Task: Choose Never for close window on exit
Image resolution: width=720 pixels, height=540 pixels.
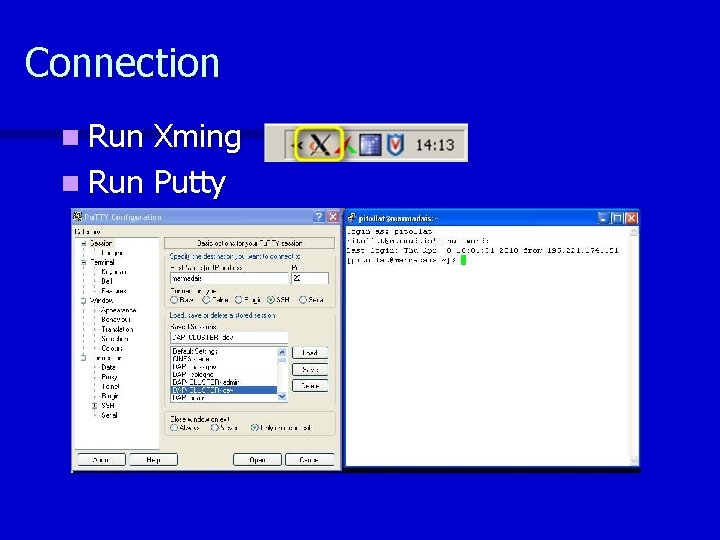Action: click(214, 428)
